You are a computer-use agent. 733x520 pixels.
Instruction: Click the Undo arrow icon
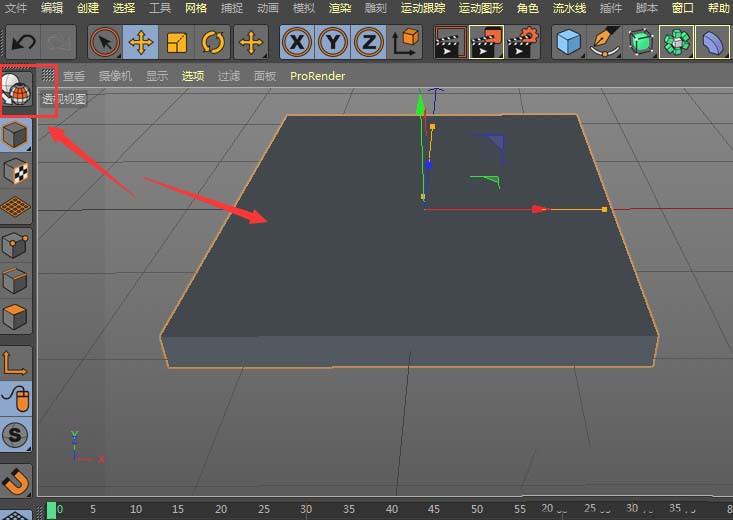[x=23, y=43]
